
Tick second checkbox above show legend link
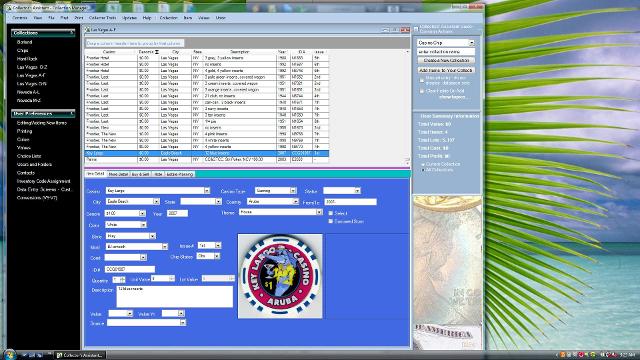[422, 91]
